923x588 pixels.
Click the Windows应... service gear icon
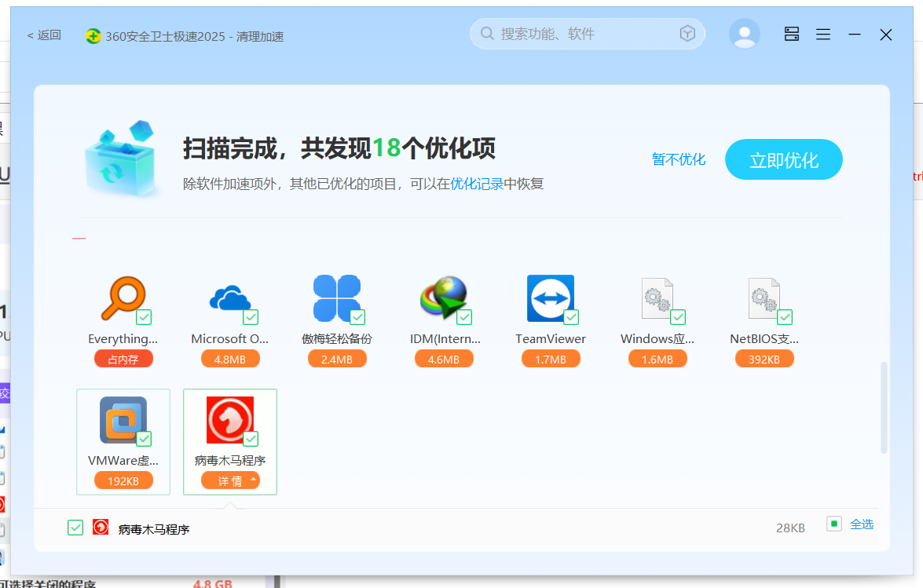pyautogui.click(x=657, y=298)
